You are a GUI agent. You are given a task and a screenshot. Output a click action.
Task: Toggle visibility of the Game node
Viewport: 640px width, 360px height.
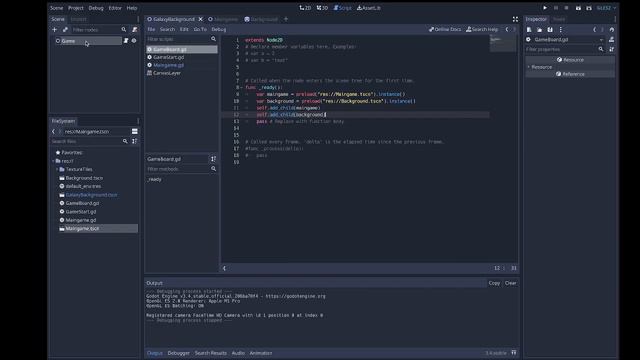(134, 41)
